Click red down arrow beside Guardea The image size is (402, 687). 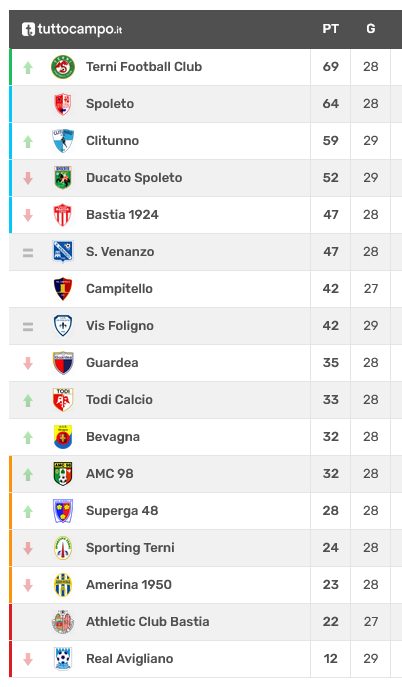point(28,363)
